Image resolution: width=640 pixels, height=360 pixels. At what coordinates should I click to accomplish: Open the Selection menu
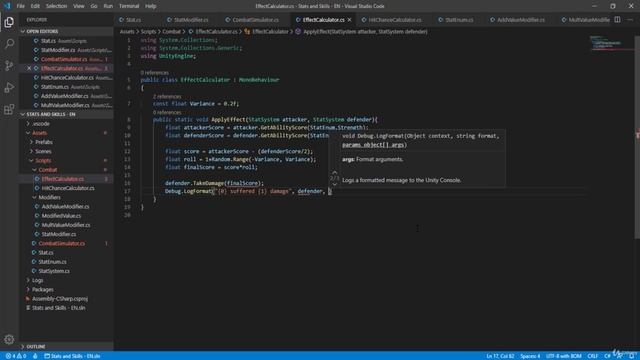click(x=56, y=6)
